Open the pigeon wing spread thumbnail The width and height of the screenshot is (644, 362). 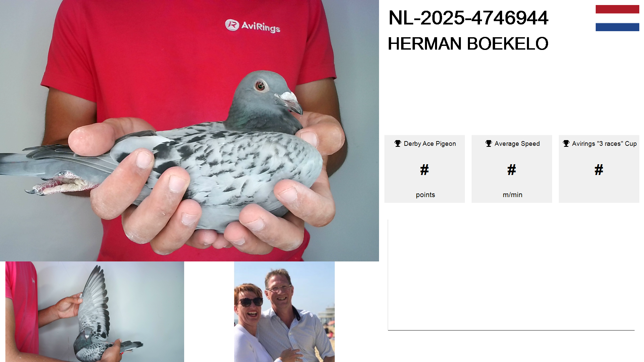click(95, 312)
